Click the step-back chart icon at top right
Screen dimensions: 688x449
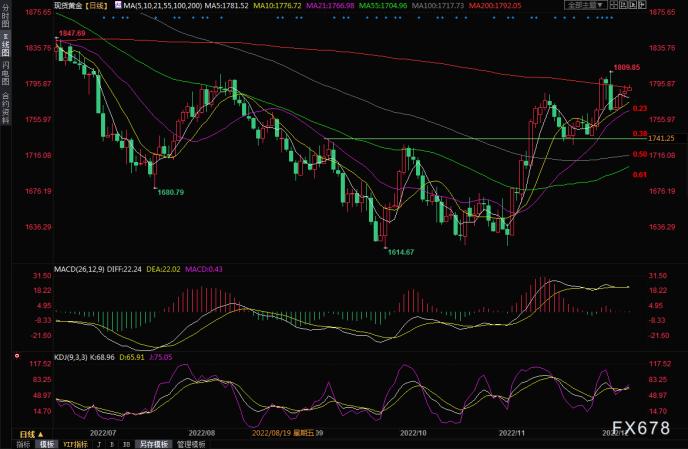[x=624, y=5]
